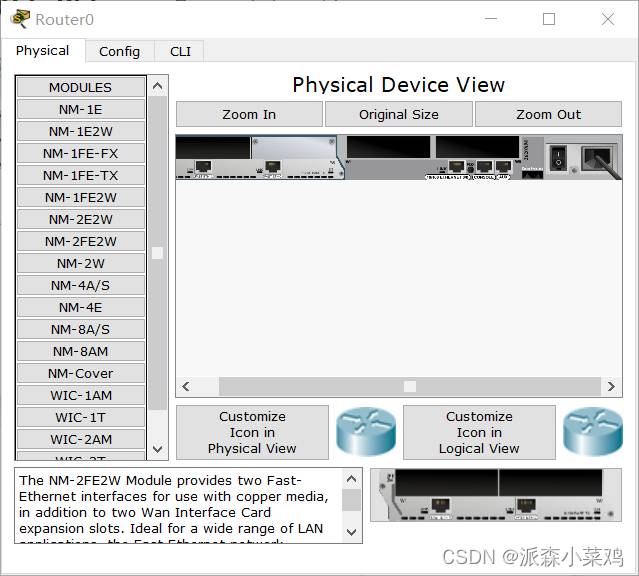
Task: Select the NM-2FE2W module
Action: [81, 241]
